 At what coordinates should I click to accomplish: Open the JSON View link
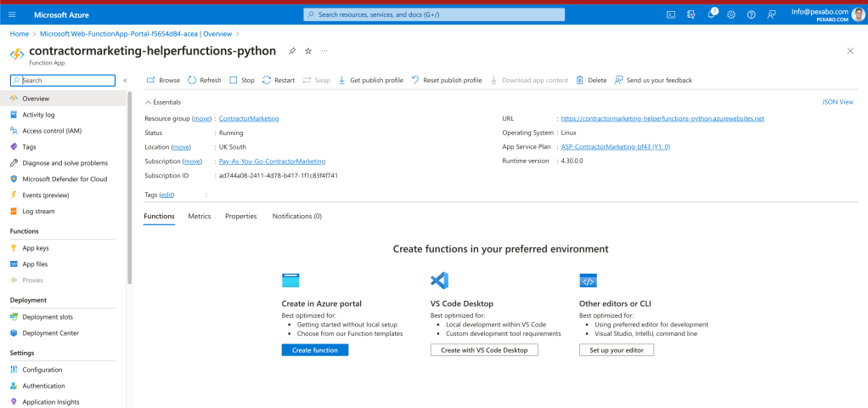pyautogui.click(x=838, y=102)
